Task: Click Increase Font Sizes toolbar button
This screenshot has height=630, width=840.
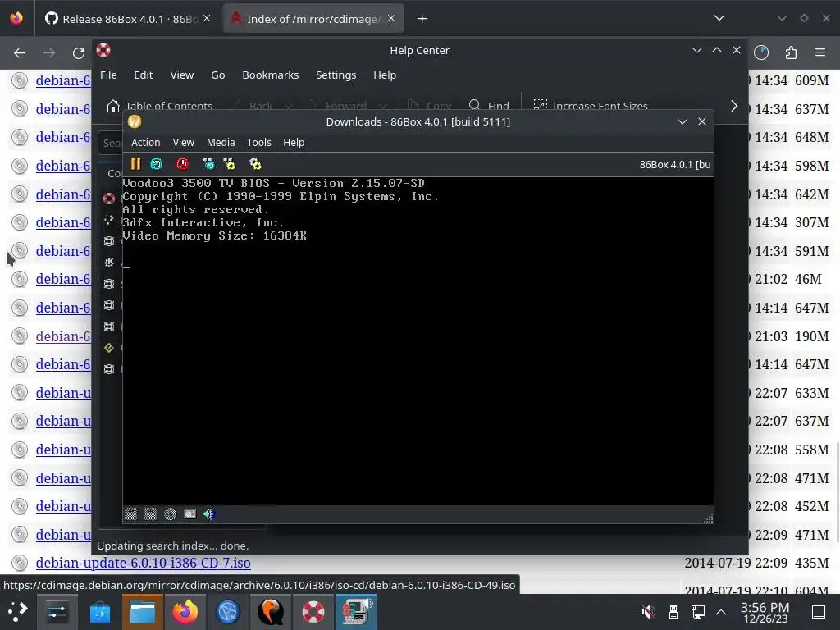Action: click(x=591, y=106)
